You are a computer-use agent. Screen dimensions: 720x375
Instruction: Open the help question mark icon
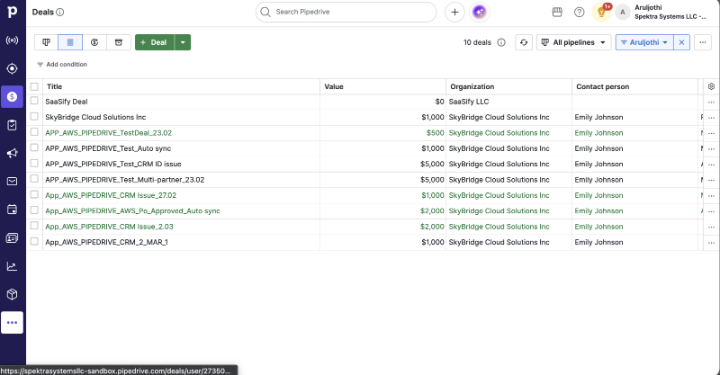point(579,12)
